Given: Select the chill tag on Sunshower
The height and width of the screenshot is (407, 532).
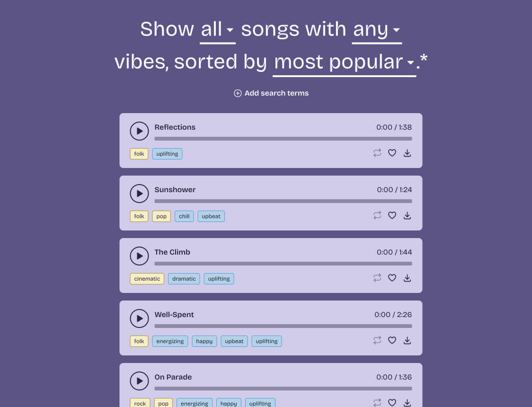Looking at the screenshot, I should point(184,216).
